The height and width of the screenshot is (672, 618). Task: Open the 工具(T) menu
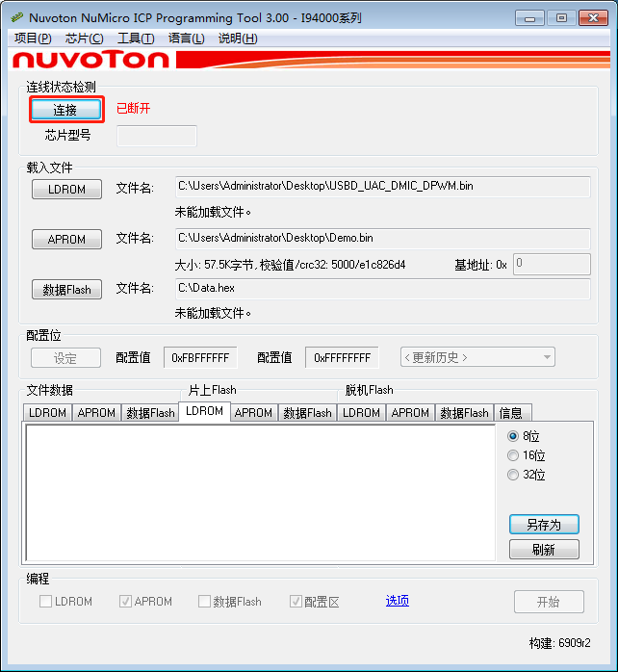tap(136, 39)
